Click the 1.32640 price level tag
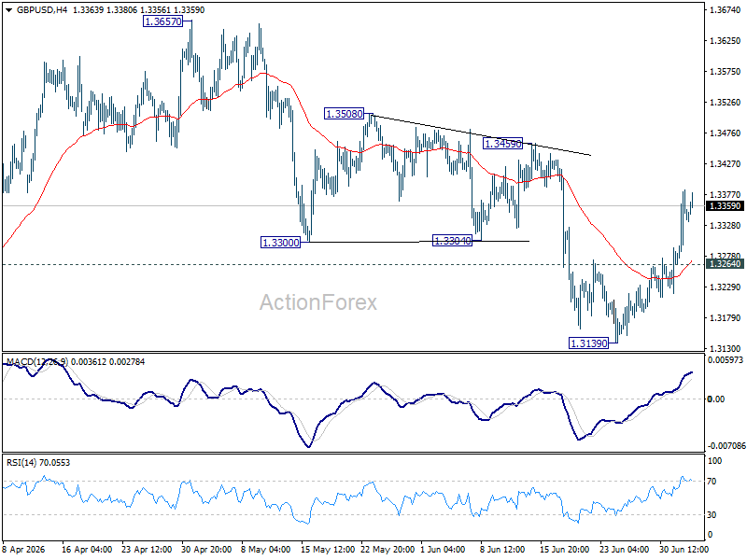This screenshot has height=560, width=747. tap(726, 264)
